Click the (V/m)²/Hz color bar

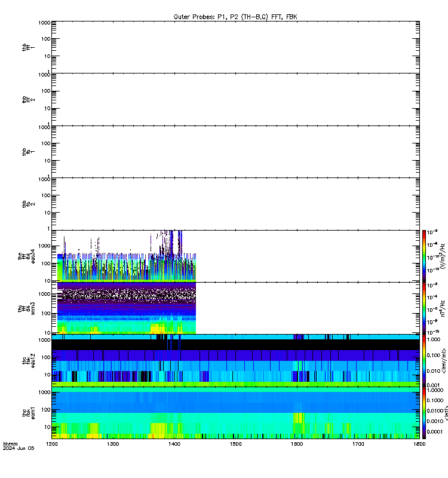424,256
